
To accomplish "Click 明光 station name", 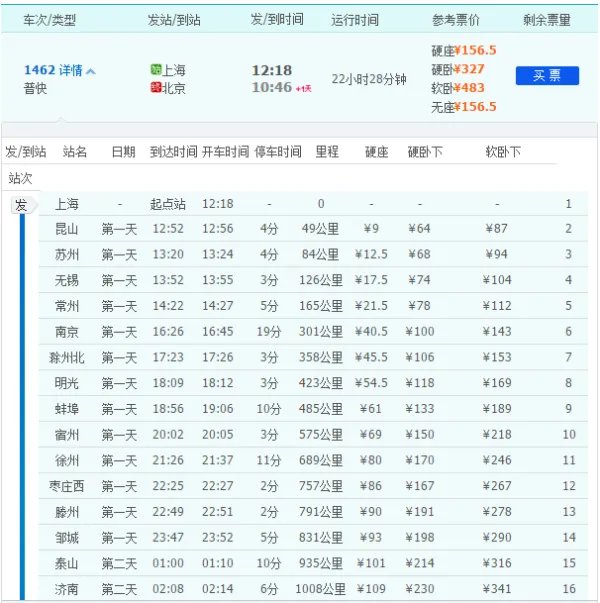I will click(x=67, y=383).
